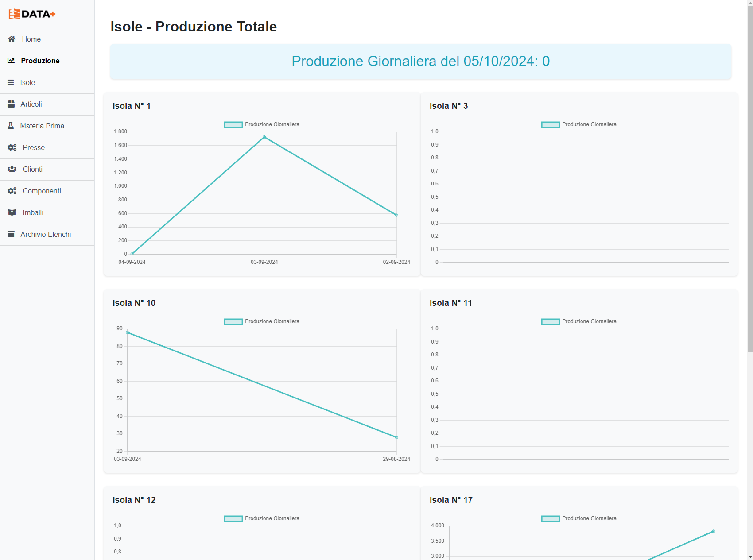The width and height of the screenshot is (753, 560).
Task: Open the Articoli section
Action: tap(47, 104)
